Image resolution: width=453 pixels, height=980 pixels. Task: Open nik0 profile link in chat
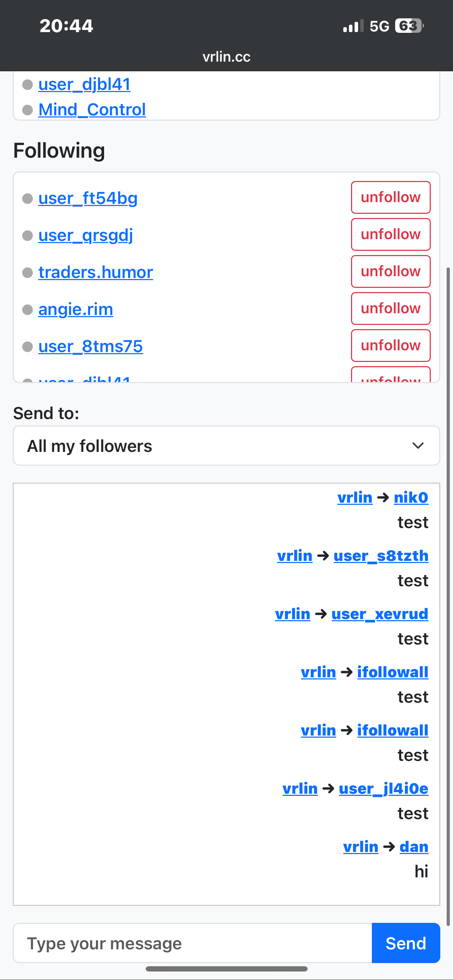click(411, 498)
